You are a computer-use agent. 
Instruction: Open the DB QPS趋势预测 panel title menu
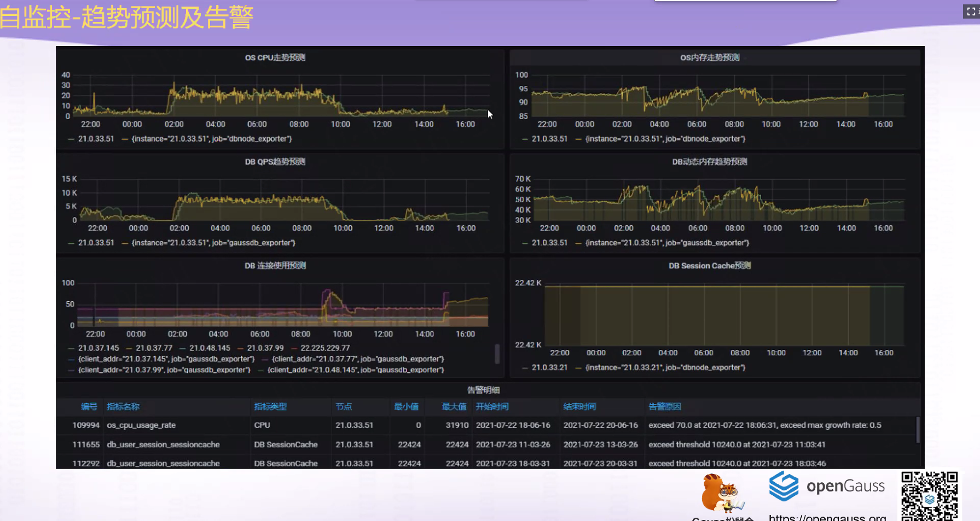275,161
